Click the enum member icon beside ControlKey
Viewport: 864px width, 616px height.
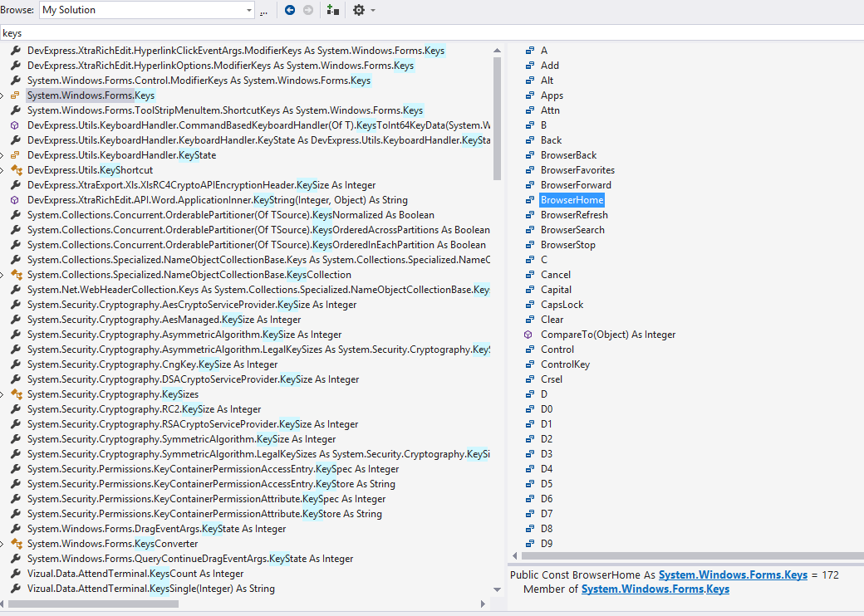(529, 364)
